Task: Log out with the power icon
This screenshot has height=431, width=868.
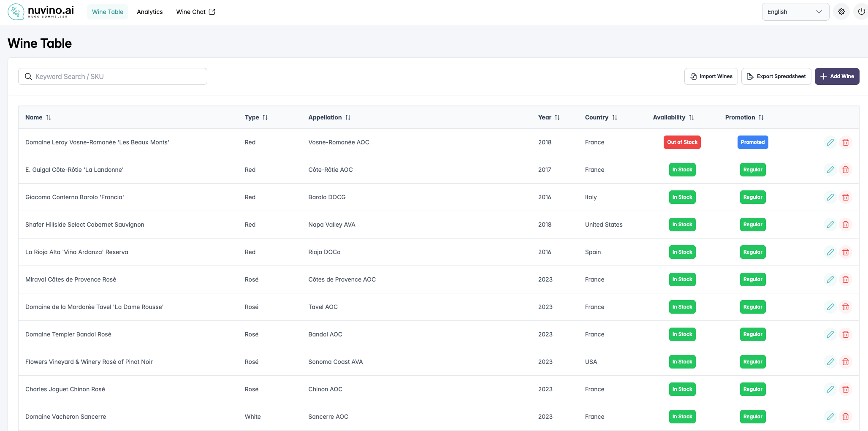Action: coord(861,12)
